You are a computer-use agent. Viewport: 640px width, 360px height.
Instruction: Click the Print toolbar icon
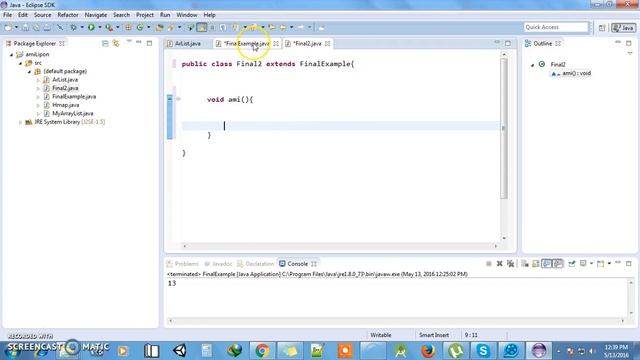[47, 27]
